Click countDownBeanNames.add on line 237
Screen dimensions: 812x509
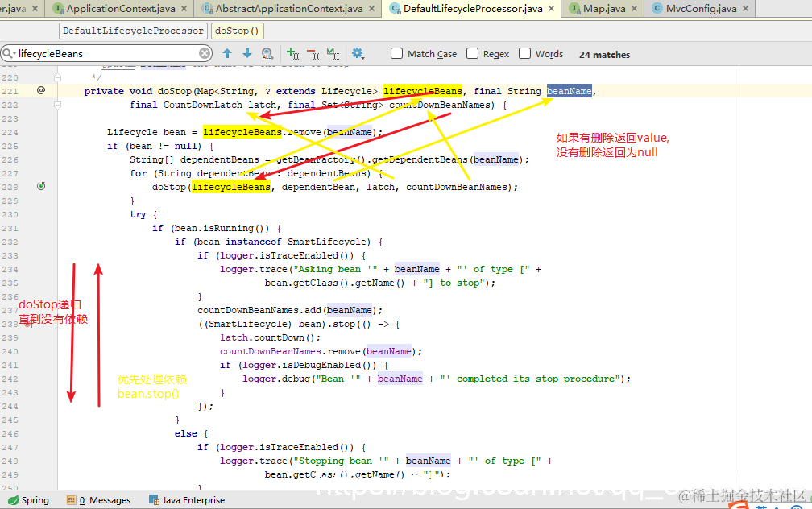pyautogui.click(x=259, y=310)
